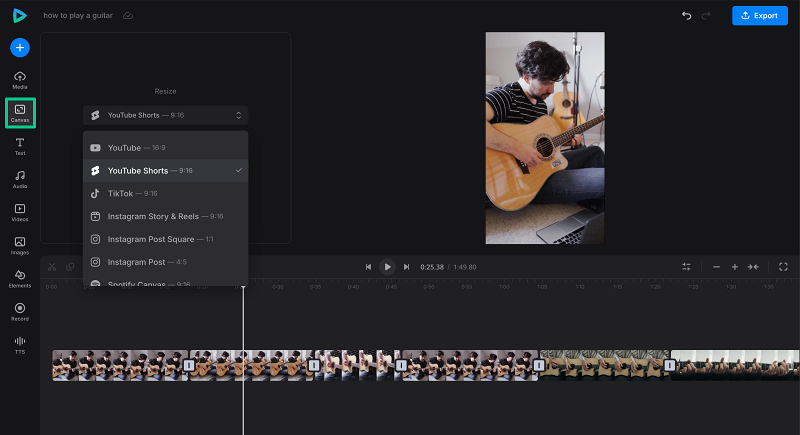
Task: Select the first guitar clip in timeline
Action: click(120, 365)
